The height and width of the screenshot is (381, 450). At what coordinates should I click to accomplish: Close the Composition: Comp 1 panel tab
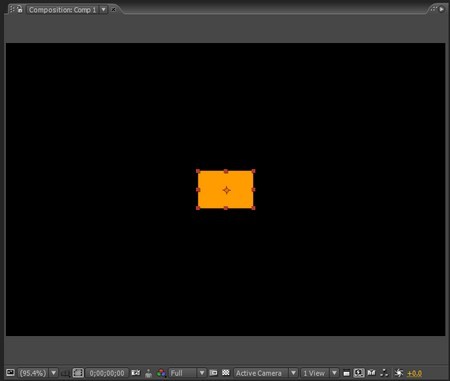tap(113, 10)
